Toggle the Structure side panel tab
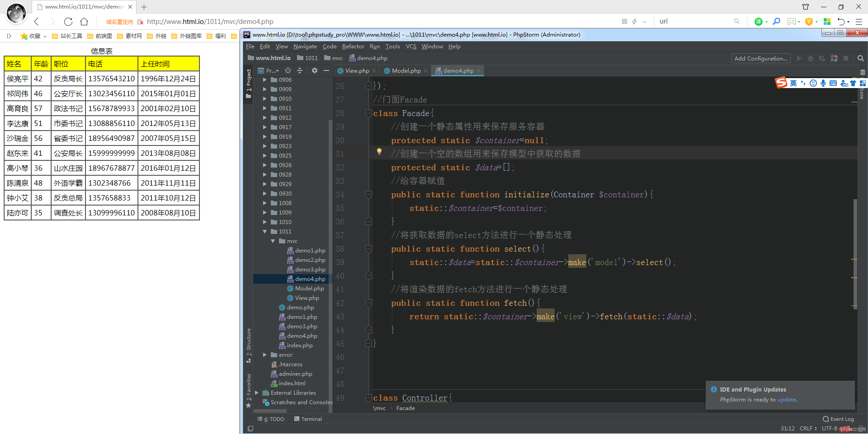The width and height of the screenshot is (868, 434). pos(248,345)
